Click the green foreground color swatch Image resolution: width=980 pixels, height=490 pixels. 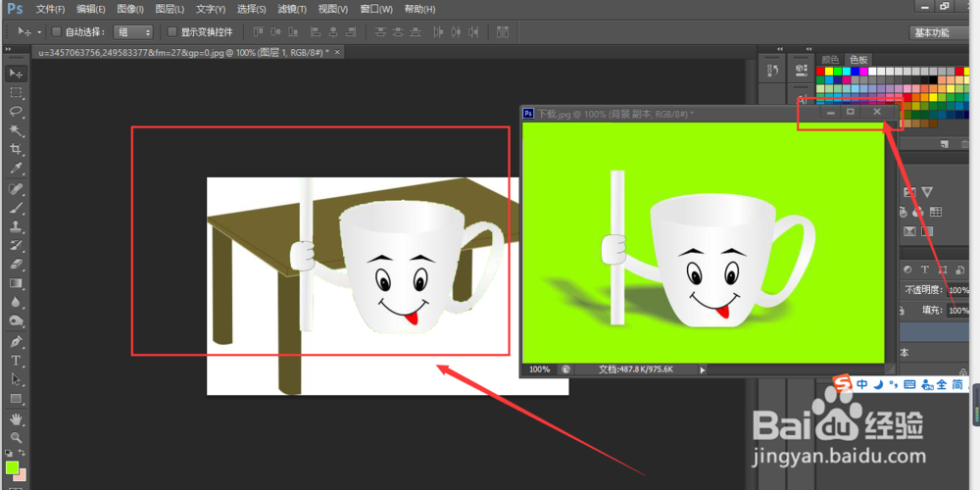pyautogui.click(x=12, y=467)
